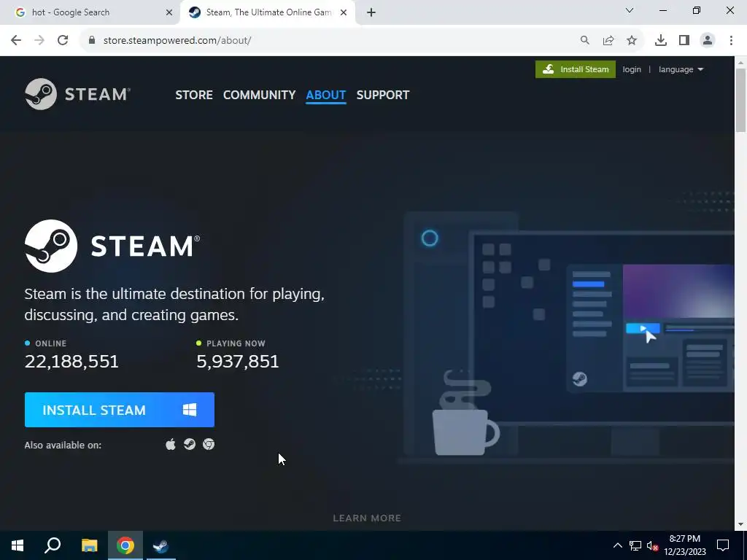Open the COMMUNITY menu
Image resolution: width=747 pixels, height=560 pixels.
tap(259, 95)
